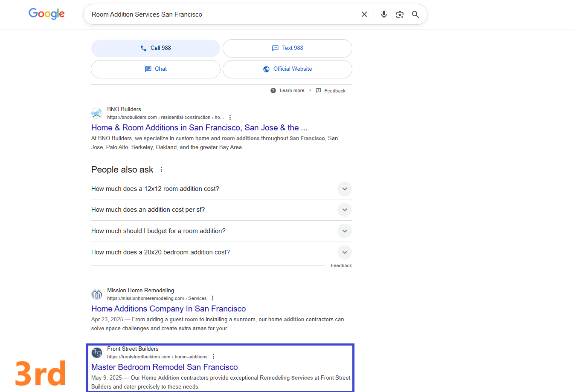575x392 pixels.
Task: Click the Text 988 button
Action: click(x=287, y=48)
